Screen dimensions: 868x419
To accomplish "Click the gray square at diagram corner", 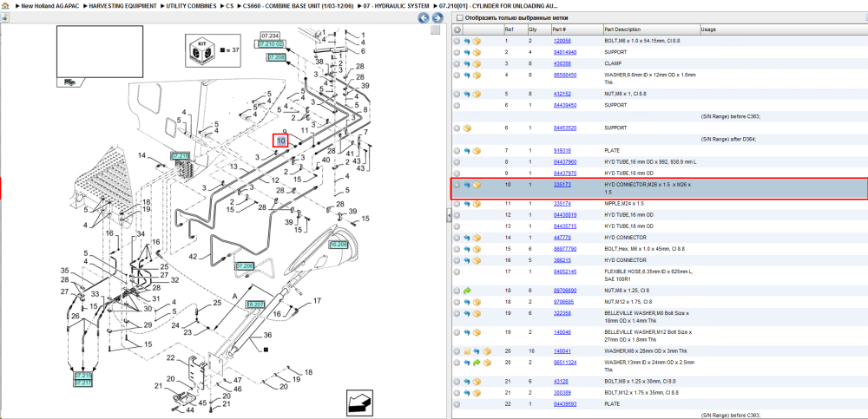I will pyautogui.click(x=435, y=29).
